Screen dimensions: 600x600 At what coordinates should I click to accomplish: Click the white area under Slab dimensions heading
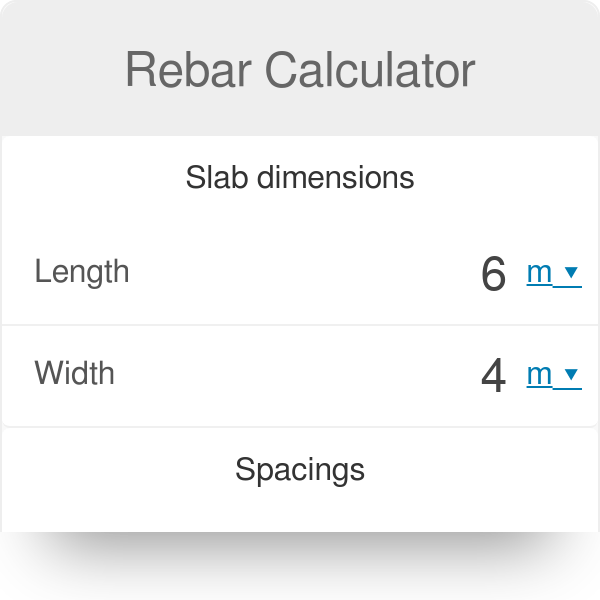tap(300, 214)
